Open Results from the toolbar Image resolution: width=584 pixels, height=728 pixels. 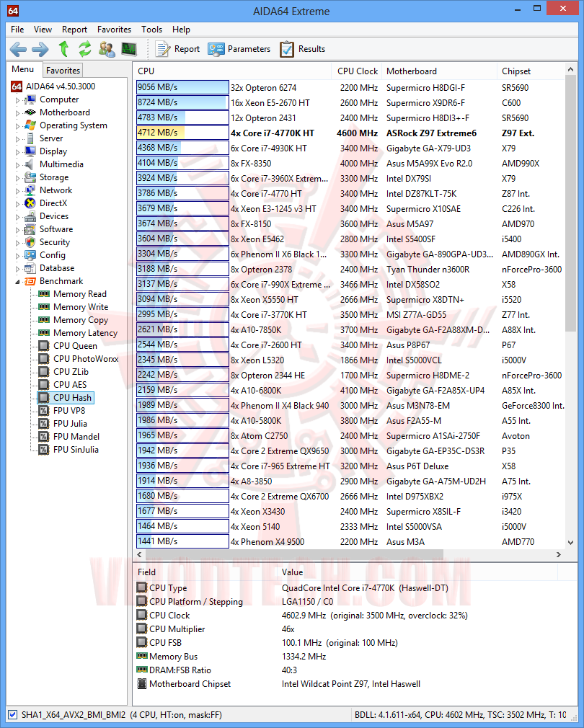pos(302,49)
